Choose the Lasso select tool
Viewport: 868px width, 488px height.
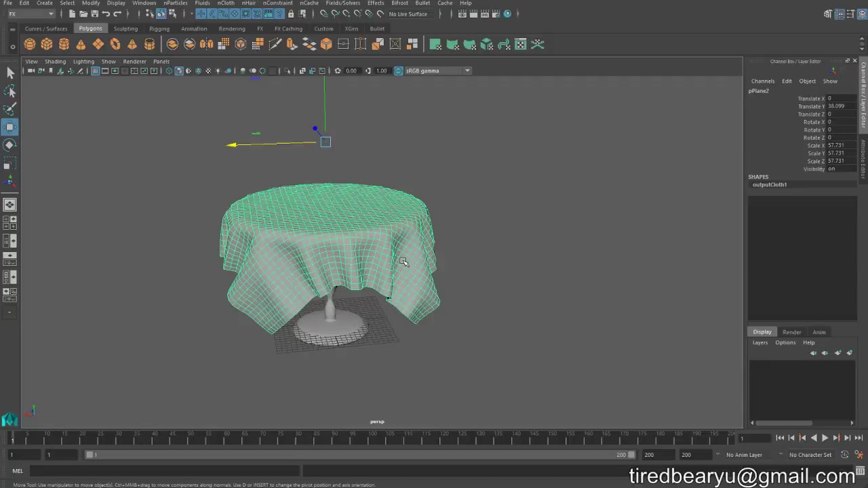(10, 91)
